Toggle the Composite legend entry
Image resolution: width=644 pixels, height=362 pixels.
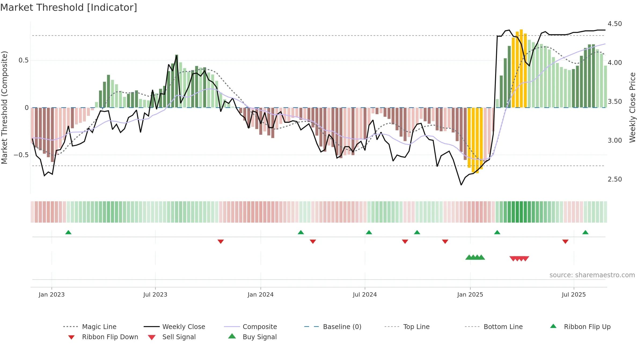click(x=250, y=327)
